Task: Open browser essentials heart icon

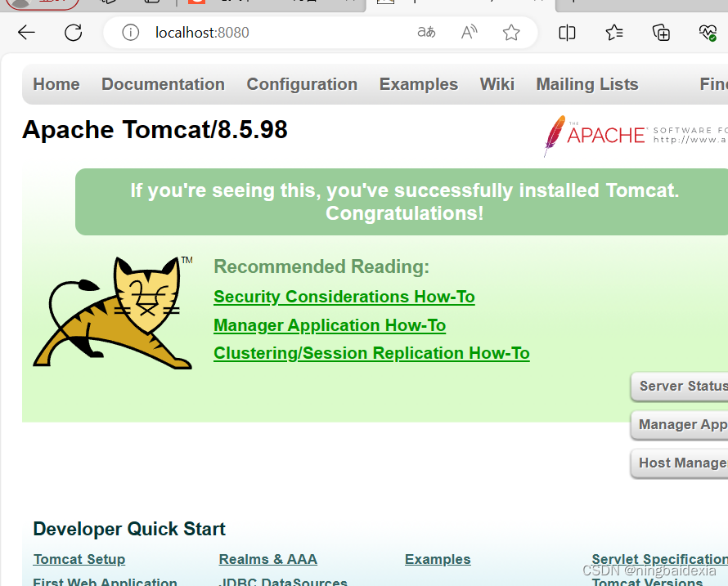Action: [x=708, y=33]
